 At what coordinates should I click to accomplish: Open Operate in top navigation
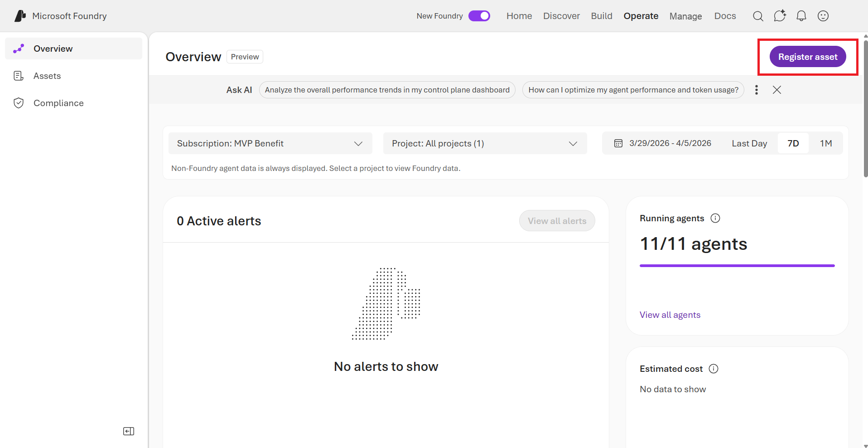point(641,16)
